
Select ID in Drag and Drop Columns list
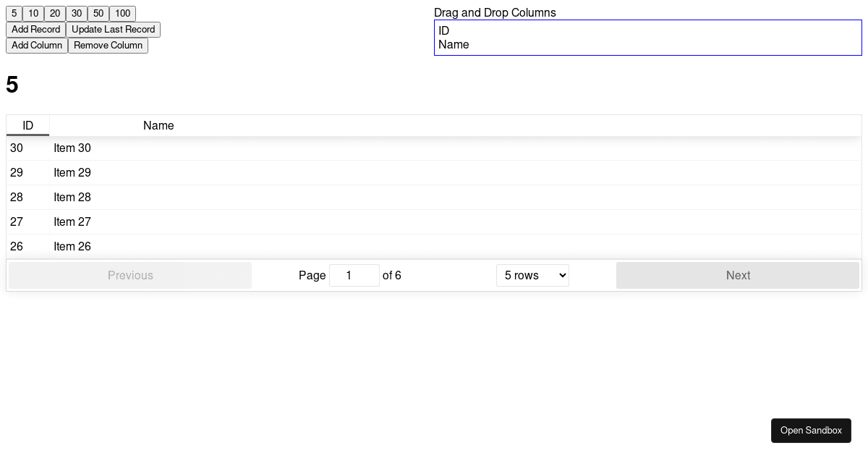tap(444, 30)
